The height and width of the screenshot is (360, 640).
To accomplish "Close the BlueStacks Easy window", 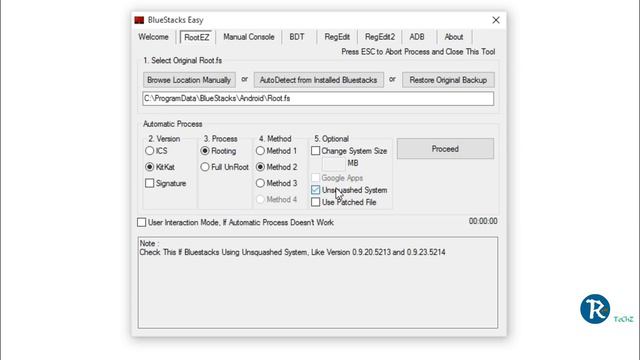I will click(x=496, y=20).
